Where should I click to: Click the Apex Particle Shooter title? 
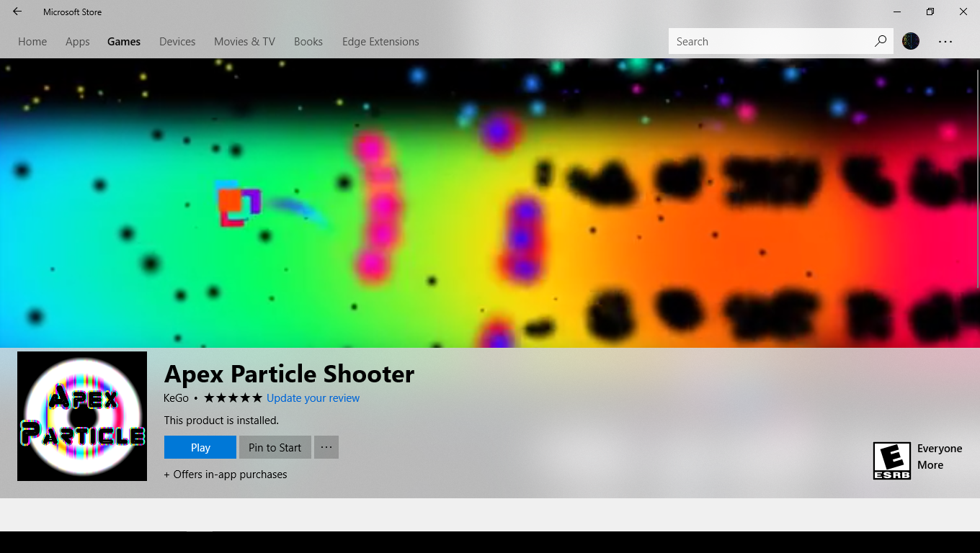[290, 374]
